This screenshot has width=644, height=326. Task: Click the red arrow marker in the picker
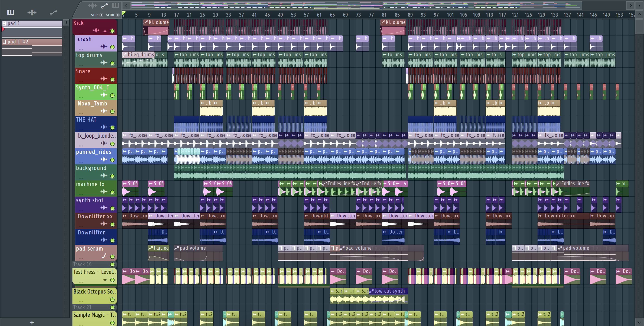pos(3,29)
